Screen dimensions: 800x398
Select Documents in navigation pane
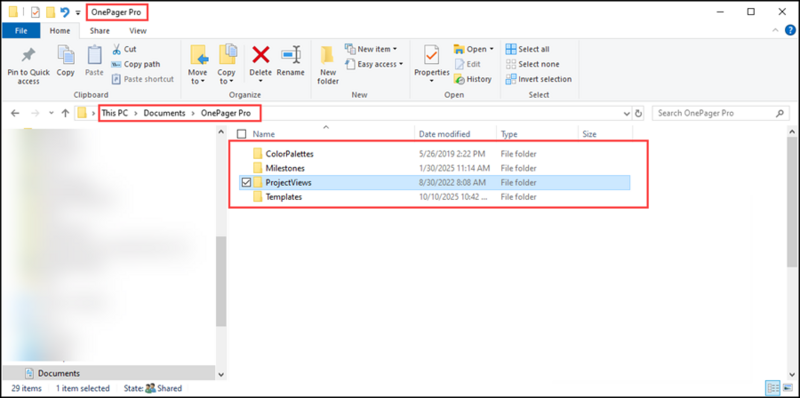tap(59, 374)
